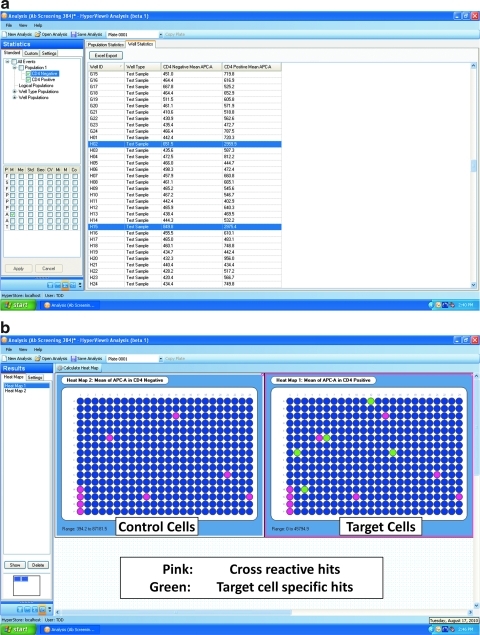This screenshot has height=635, width=480.
Task: Switch to the Population Statistics tab
Action: pyautogui.click(x=106, y=45)
